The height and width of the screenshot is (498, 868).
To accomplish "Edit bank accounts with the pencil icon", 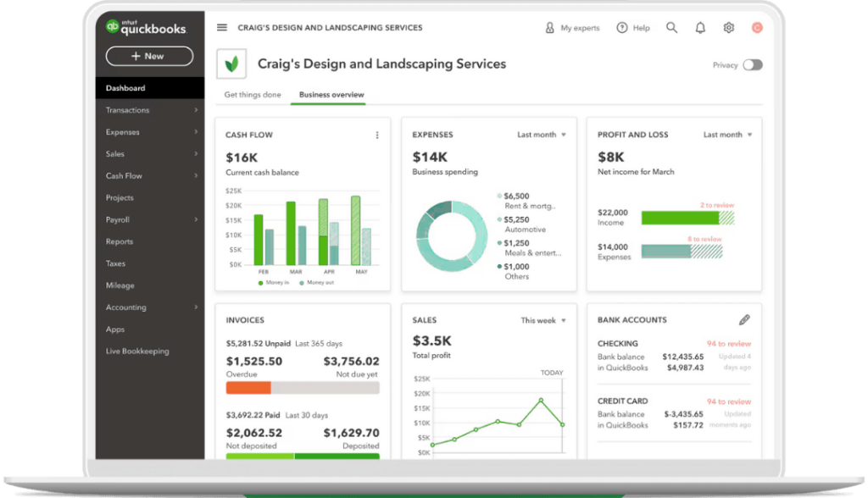I will click(x=743, y=320).
